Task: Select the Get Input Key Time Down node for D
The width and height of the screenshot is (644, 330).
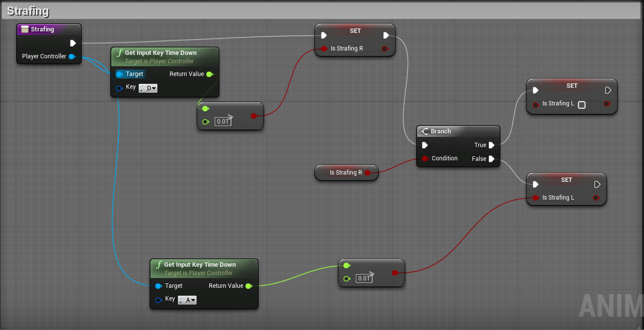Action: click(161, 53)
